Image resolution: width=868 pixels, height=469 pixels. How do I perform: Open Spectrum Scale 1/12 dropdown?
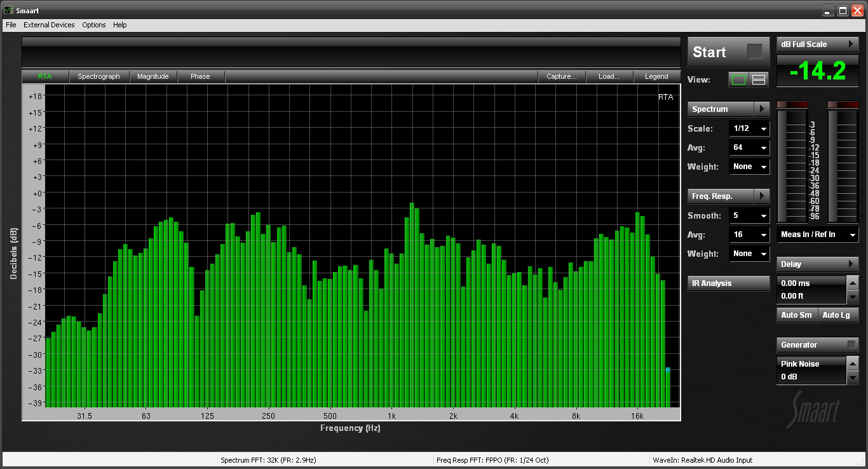pyautogui.click(x=749, y=128)
